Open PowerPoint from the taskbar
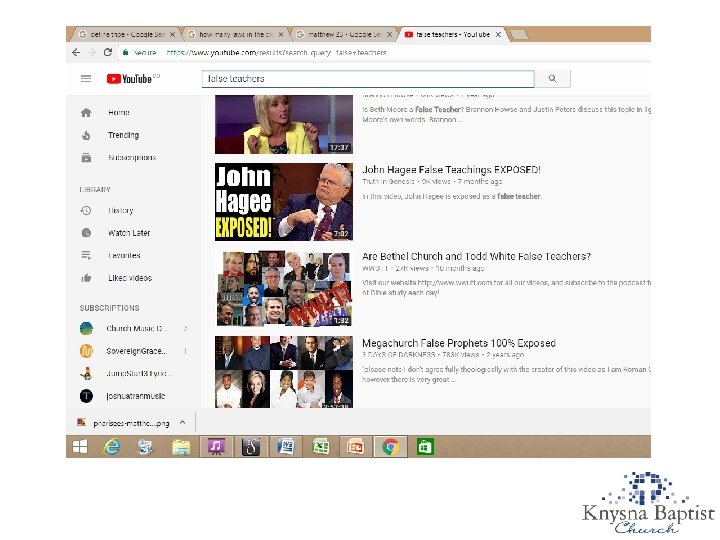Image resolution: width=720 pixels, height=540 pixels. [355, 446]
